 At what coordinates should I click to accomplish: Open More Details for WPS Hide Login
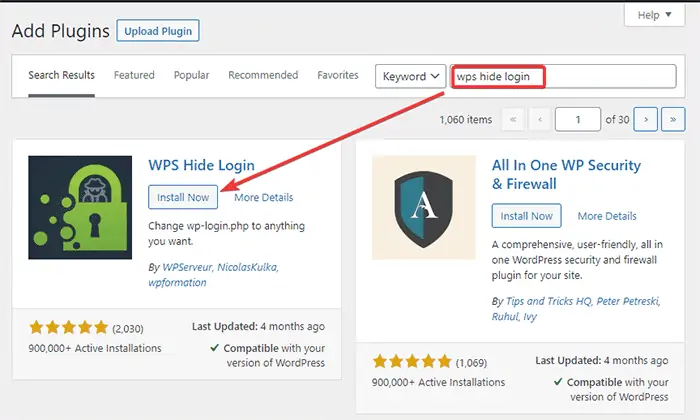[x=264, y=197]
